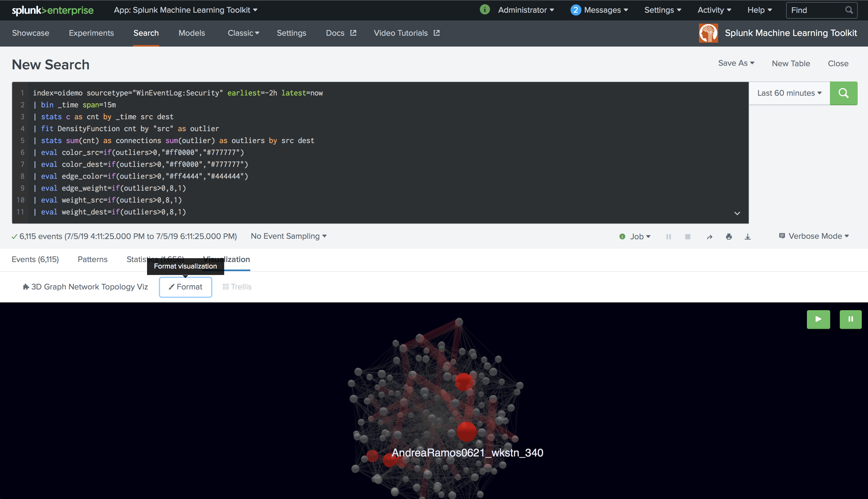Image resolution: width=868 pixels, height=499 pixels.
Task: Click the large red node above AndreaRamos0621_wkstn_340
Action: point(466,431)
